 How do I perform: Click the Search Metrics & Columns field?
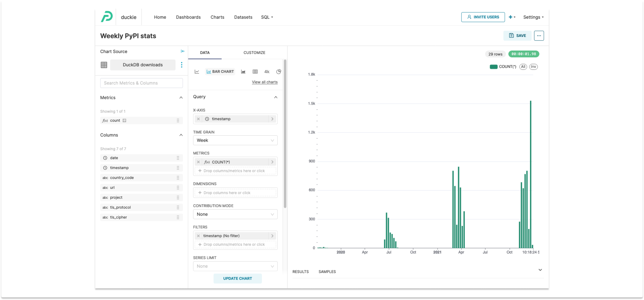[x=141, y=83]
